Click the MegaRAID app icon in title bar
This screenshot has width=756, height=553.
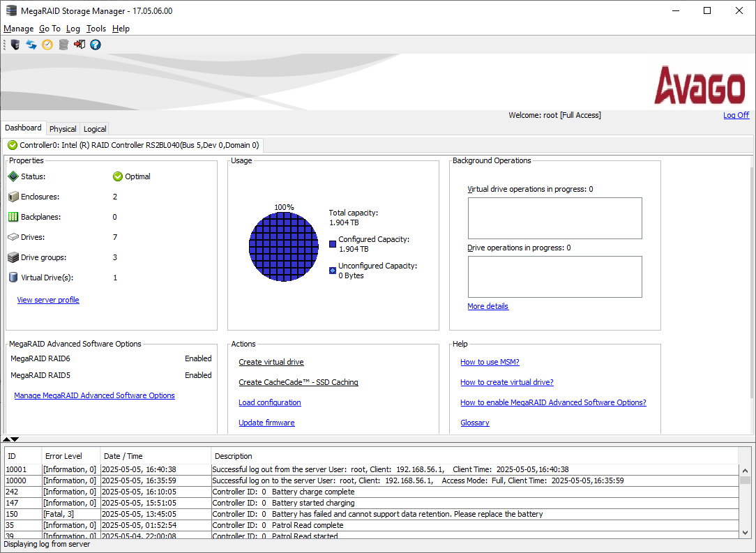click(x=11, y=10)
